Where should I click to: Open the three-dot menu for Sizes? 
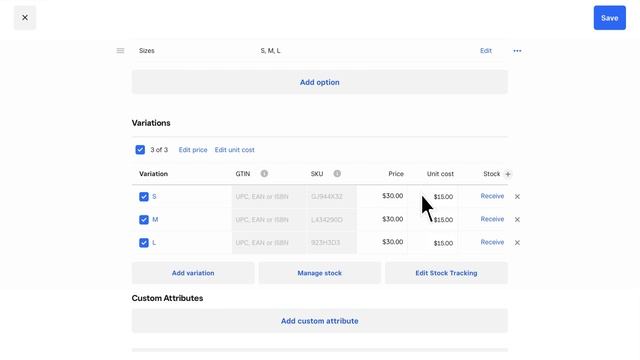(x=517, y=51)
